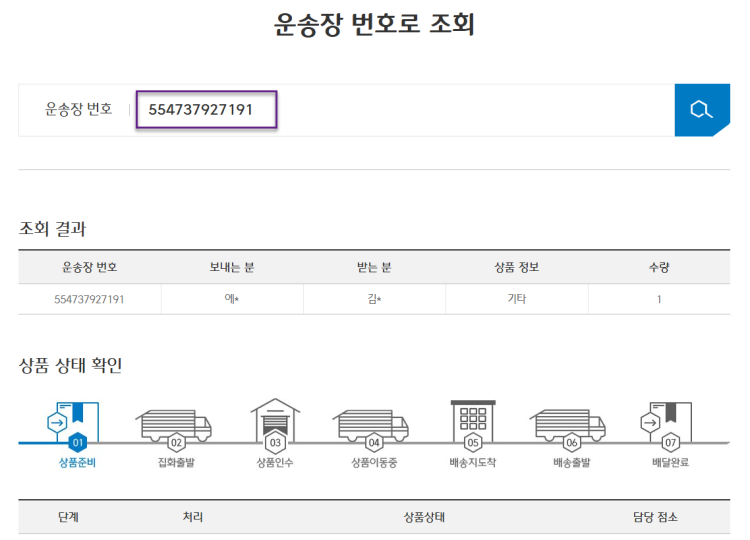
Task: Click the 상품준비 step 01 box icon
Action: pyautogui.click(x=77, y=424)
